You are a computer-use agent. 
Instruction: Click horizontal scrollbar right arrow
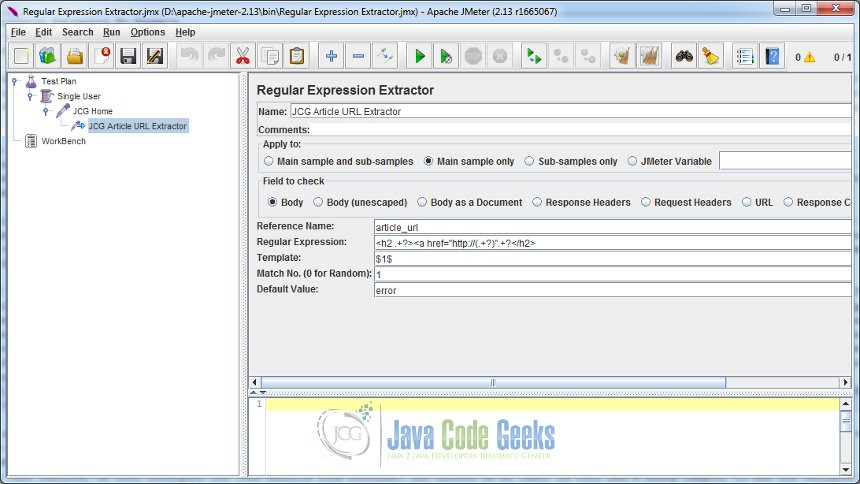[x=845, y=382]
